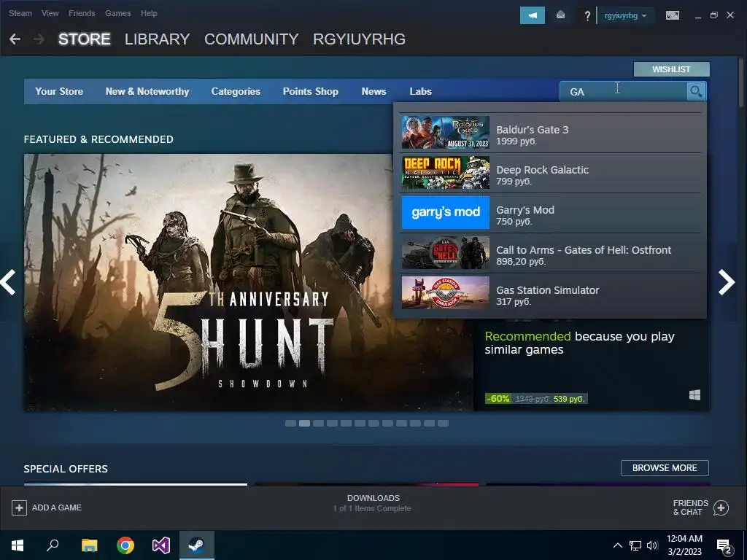Launch Google Chrome from taskbar
This screenshot has height=560, width=747.
(x=125, y=545)
